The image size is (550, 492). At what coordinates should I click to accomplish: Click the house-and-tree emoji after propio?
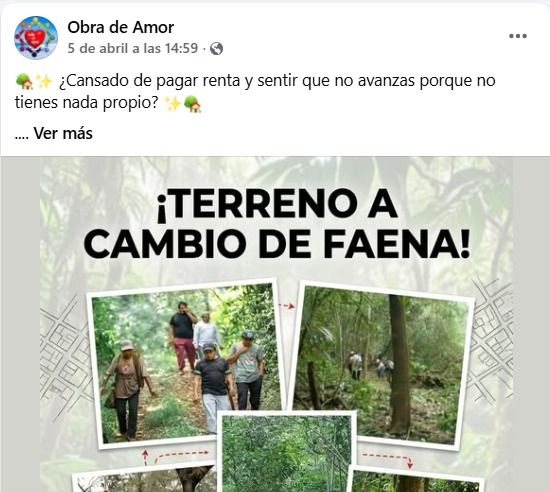tap(193, 104)
